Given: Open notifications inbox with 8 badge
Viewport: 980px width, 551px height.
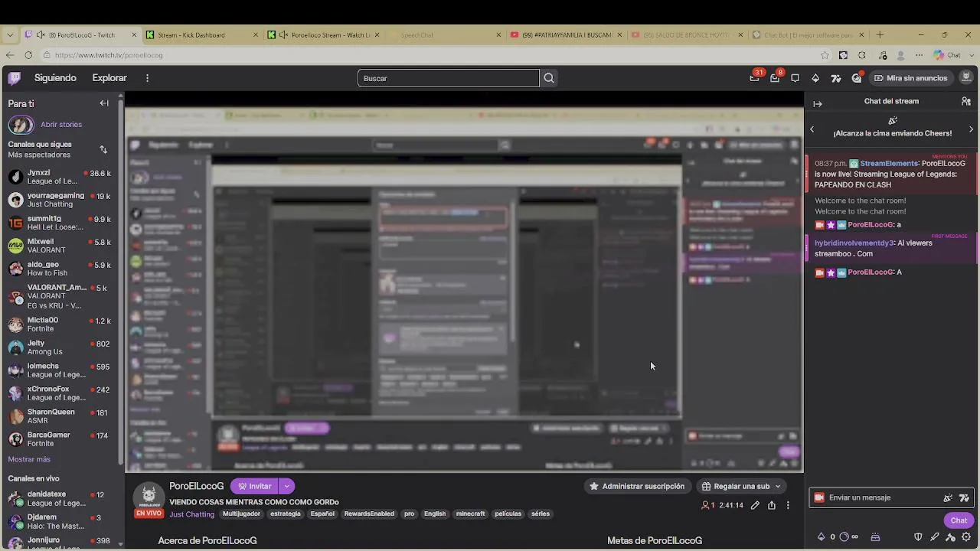Looking at the screenshot, I should [x=775, y=77].
